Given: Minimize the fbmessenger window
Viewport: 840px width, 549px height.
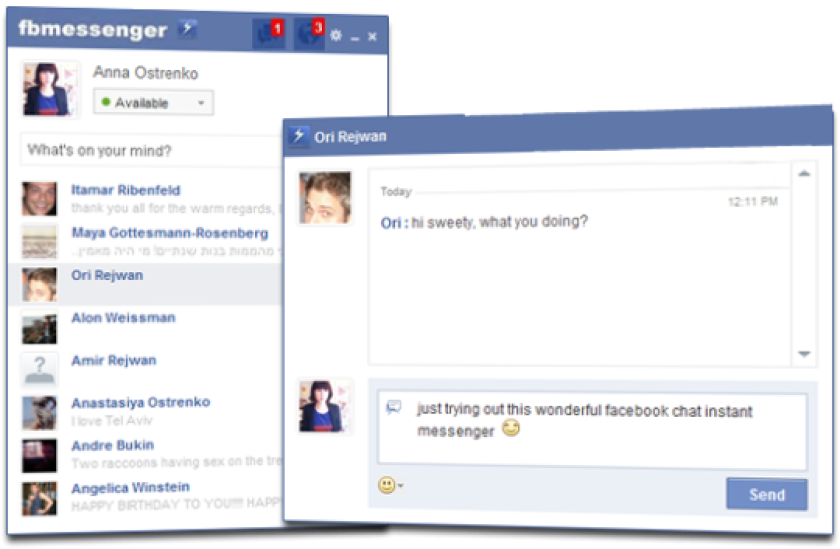Looking at the screenshot, I should click(x=355, y=37).
